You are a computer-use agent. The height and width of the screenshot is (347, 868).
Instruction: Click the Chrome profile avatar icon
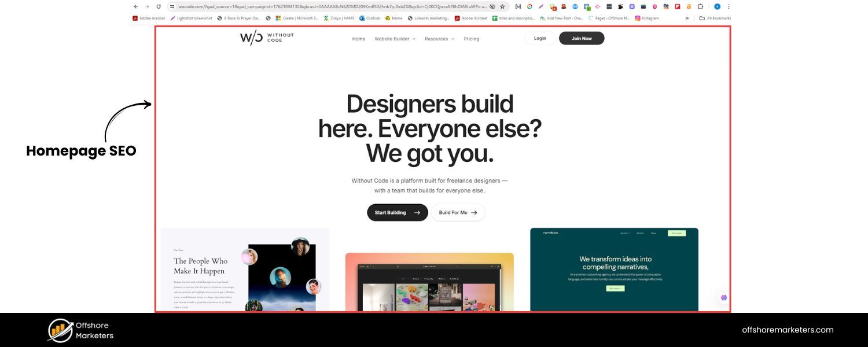point(718,6)
